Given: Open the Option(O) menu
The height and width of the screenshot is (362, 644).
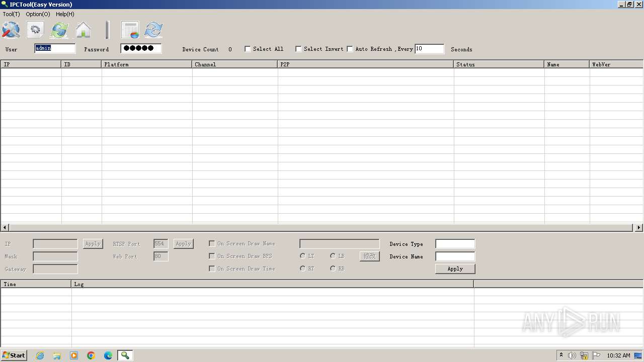Looking at the screenshot, I should [x=38, y=14].
